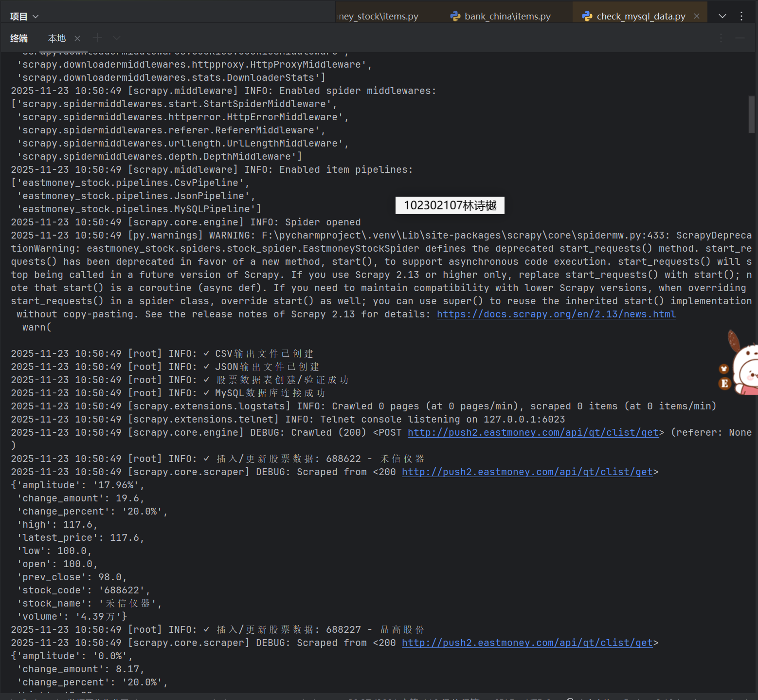Screen dimensions: 758x700
Task: Click the 'warn(' line in the terminal
Action: 36,327
